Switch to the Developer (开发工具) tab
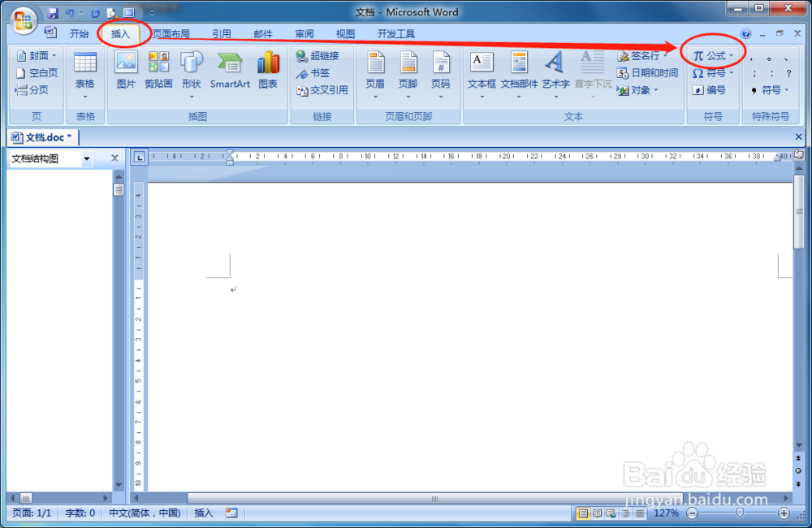This screenshot has width=812, height=528. pyautogui.click(x=396, y=33)
